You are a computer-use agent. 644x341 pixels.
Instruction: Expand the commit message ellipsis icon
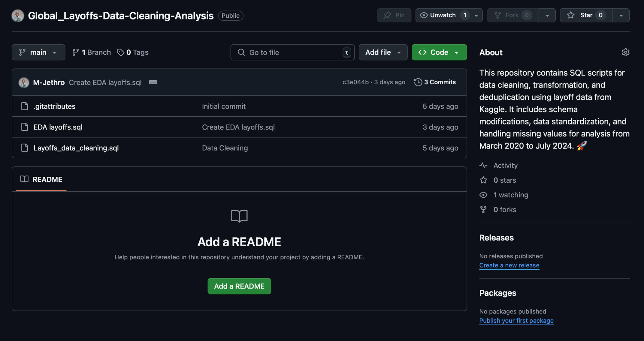(x=153, y=82)
